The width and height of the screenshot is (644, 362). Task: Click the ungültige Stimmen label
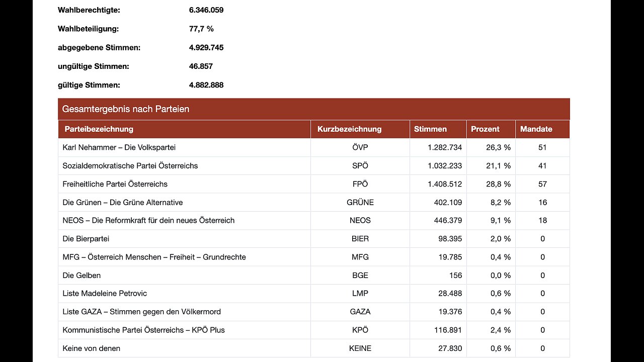(x=94, y=66)
